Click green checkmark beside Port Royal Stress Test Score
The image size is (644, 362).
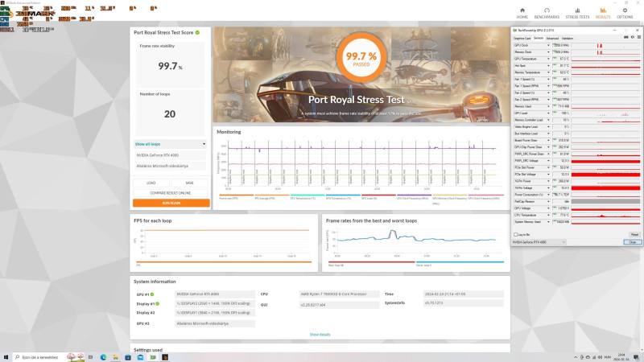coord(197,32)
